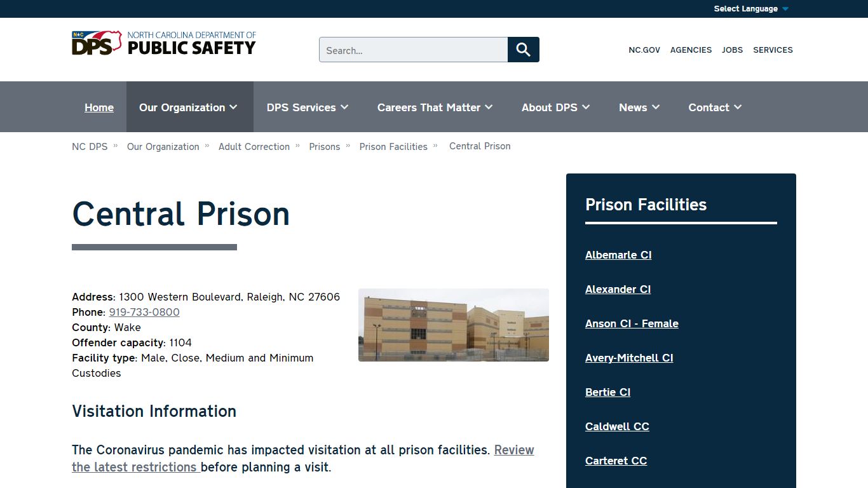This screenshot has height=488, width=868.
Task: Go to the Home page
Action: click(x=99, y=107)
